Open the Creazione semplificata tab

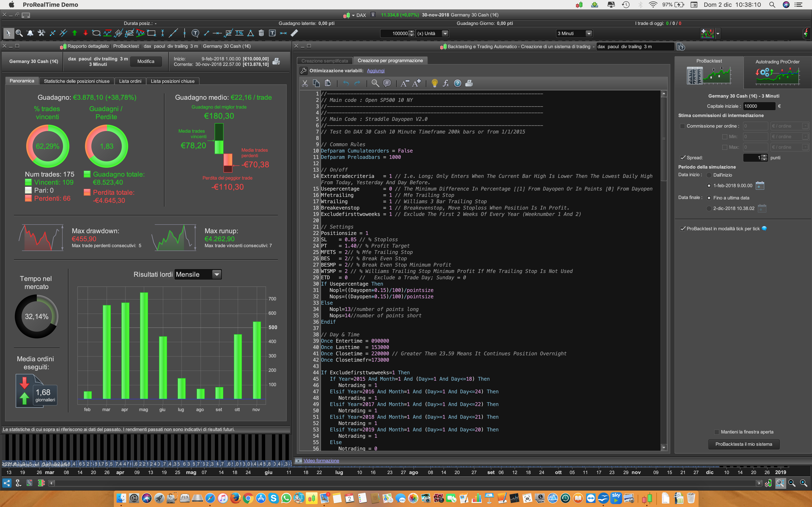[x=324, y=61]
